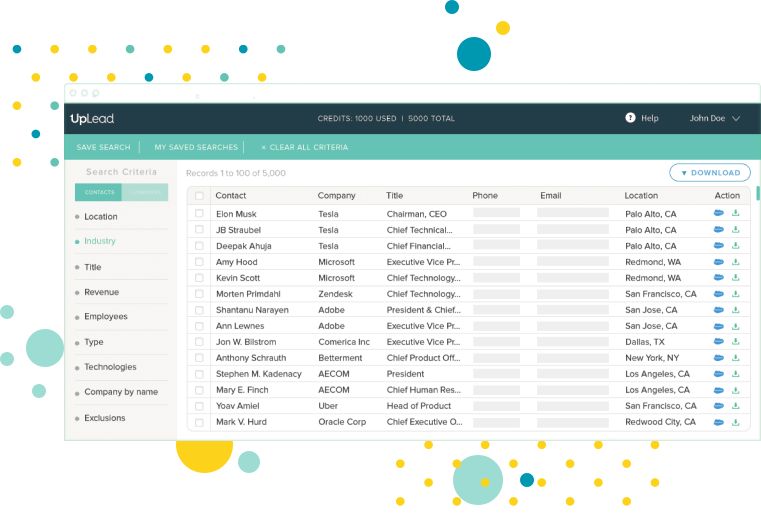Tick the Anthony Schrauth checkbox

(199, 358)
